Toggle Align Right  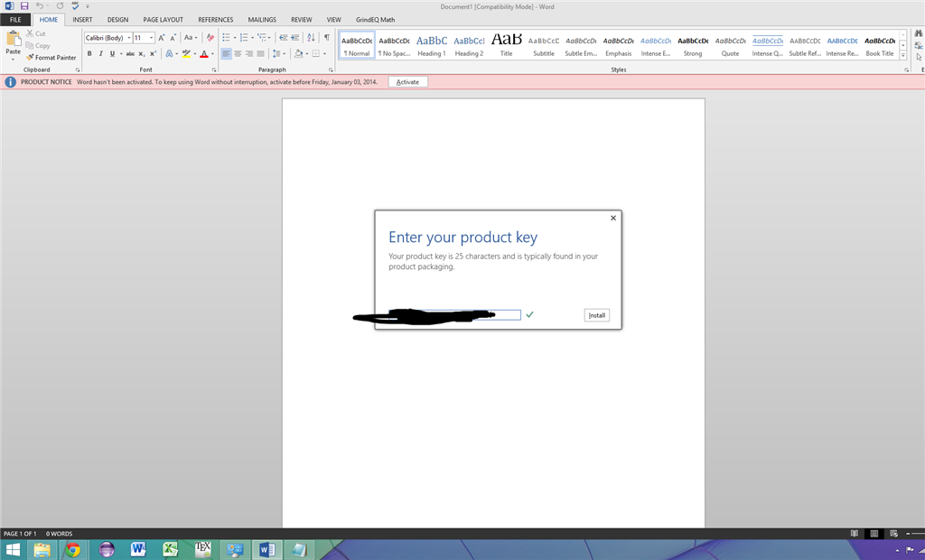tap(249, 53)
